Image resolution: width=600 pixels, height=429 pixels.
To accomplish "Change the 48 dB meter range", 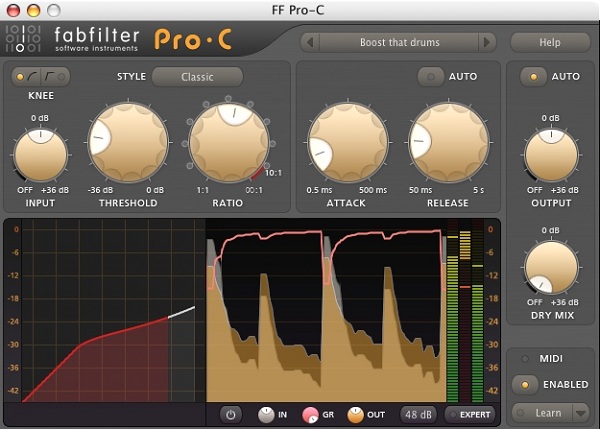I will 418,415.
